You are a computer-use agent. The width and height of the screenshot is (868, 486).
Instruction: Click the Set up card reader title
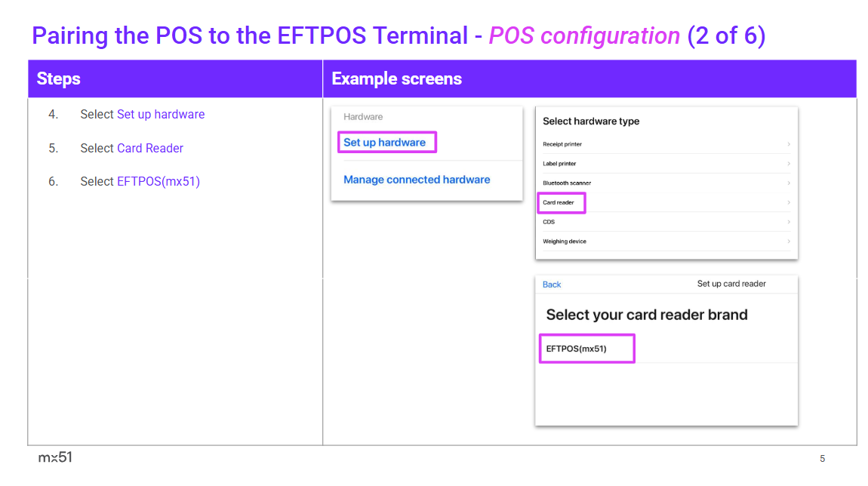point(731,284)
